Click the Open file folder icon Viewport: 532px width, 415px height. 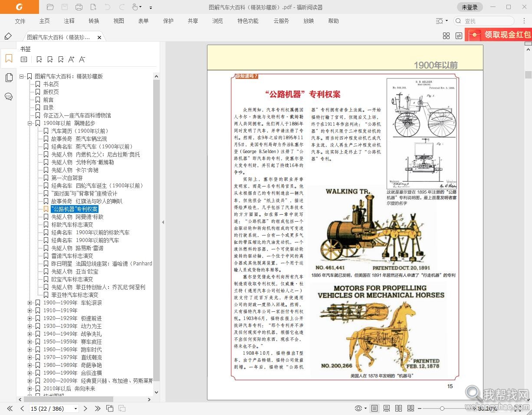(50, 7)
